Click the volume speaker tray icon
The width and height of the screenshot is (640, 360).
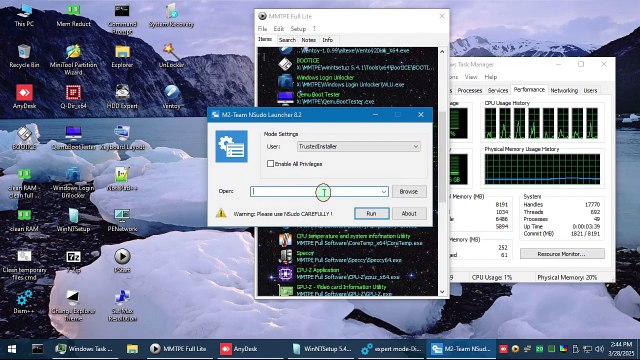(599, 349)
